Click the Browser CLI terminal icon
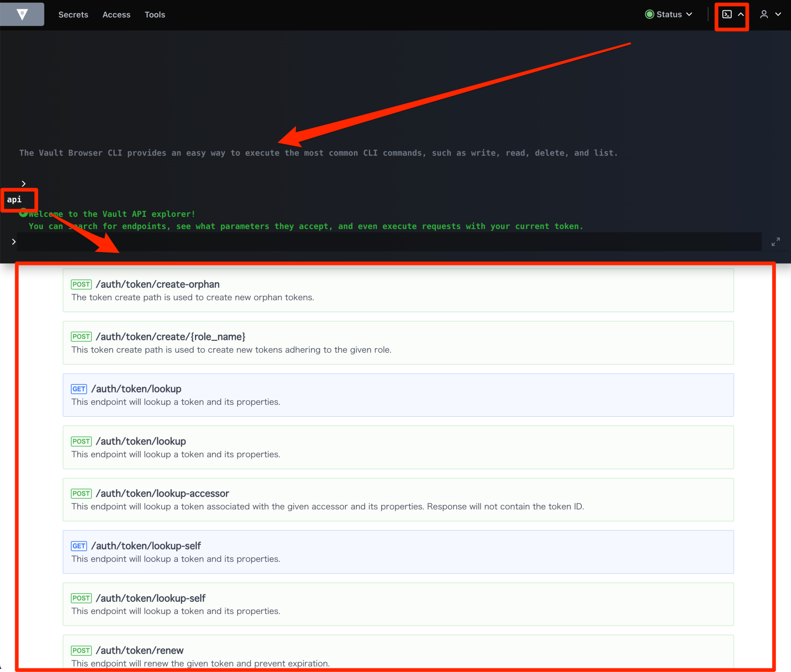This screenshot has width=791, height=672. (x=728, y=14)
